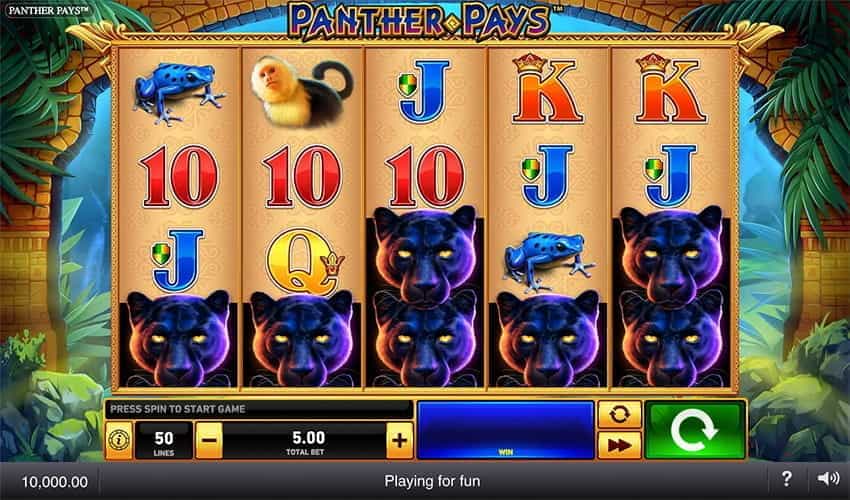Click the K symbol on fifth reel
The image size is (850, 500).
pyautogui.click(x=671, y=88)
